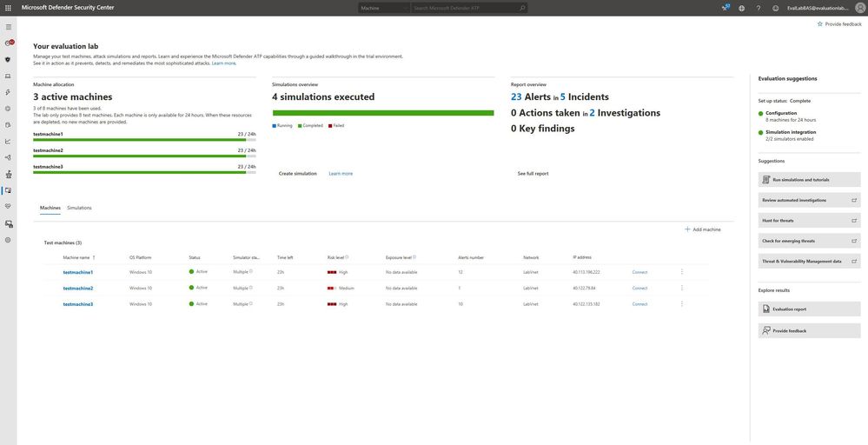
Task: Sort by Risk level column header
Action: [x=335, y=257]
